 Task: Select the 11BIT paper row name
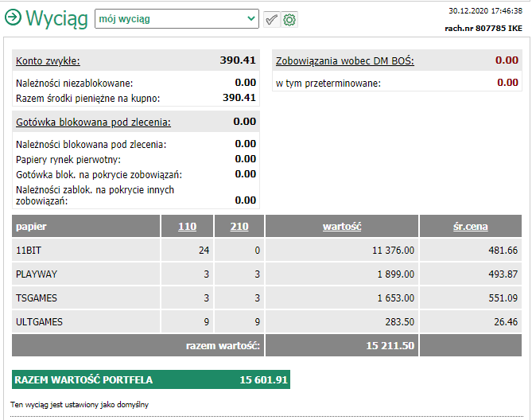(29, 251)
